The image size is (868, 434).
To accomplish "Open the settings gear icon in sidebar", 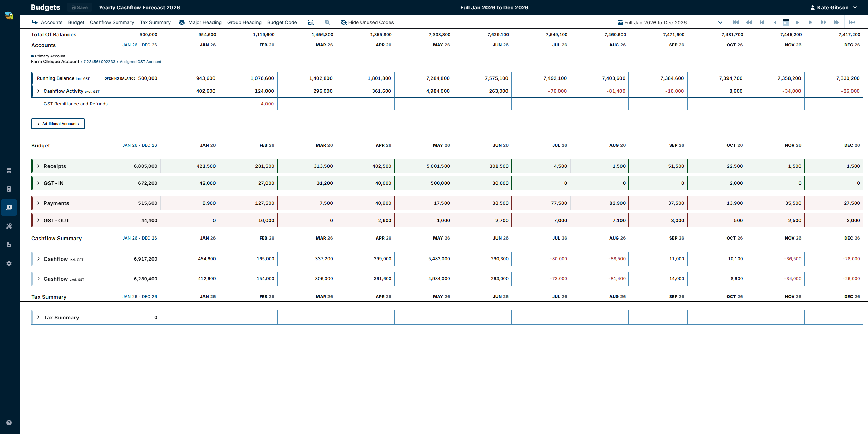I will tap(9, 263).
